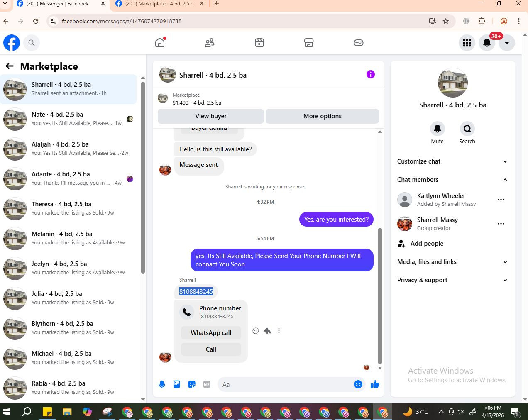Viewport: 528px width, 420px height.
Task: Collapse the Chat members section
Action: click(x=452, y=180)
